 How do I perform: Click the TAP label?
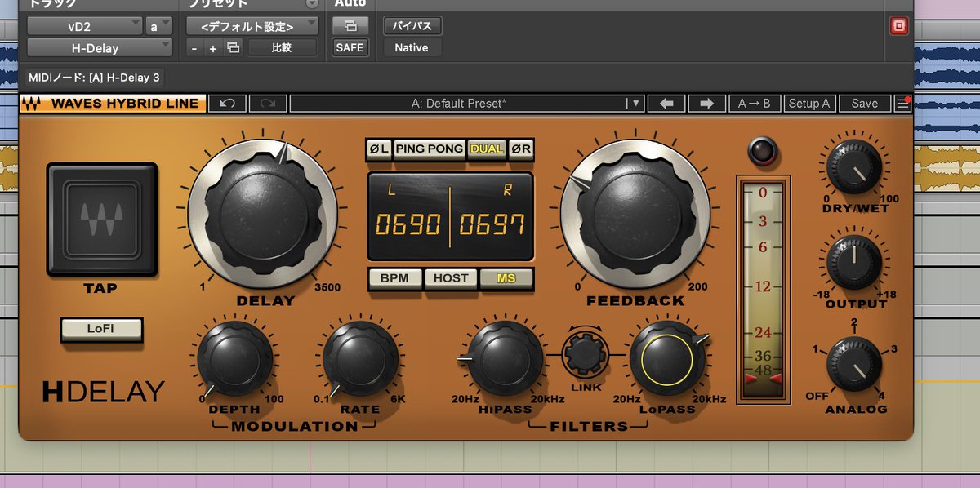pos(100,288)
